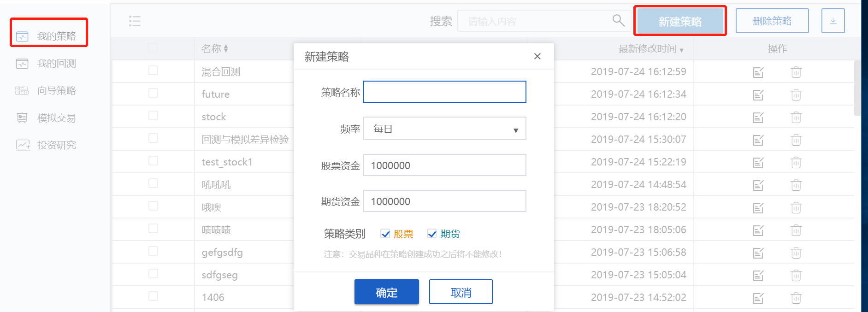Delete the future strategy via trash icon

(796, 95)
